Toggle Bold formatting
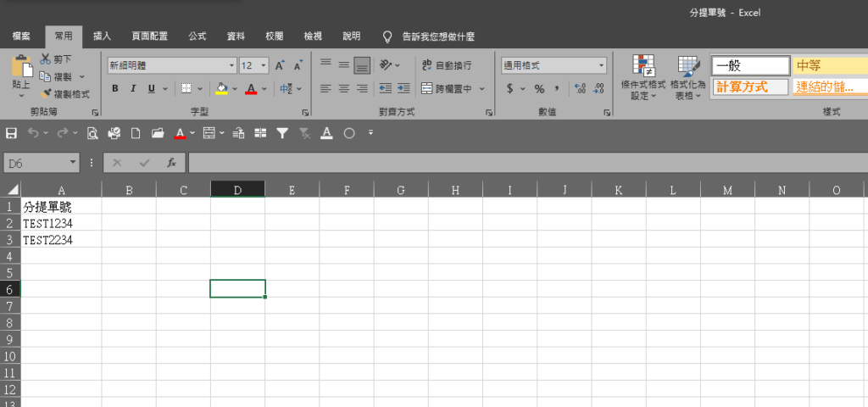The width and height of the screenshot is (868, 407). tap(115, 88)
